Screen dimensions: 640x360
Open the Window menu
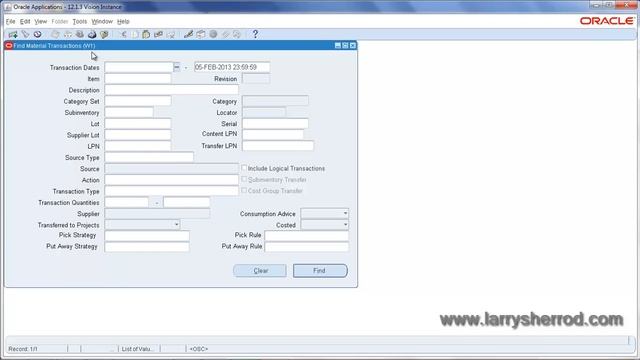[x=102, y=21]
